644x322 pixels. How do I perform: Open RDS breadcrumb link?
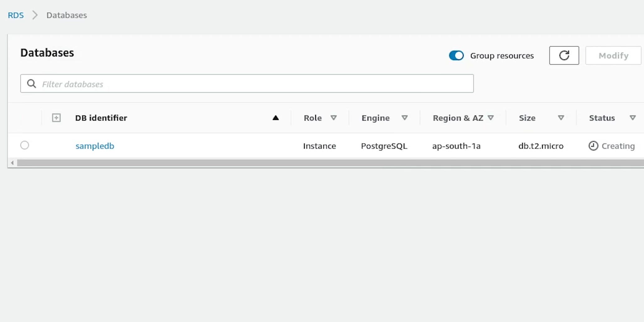[16, 15]
